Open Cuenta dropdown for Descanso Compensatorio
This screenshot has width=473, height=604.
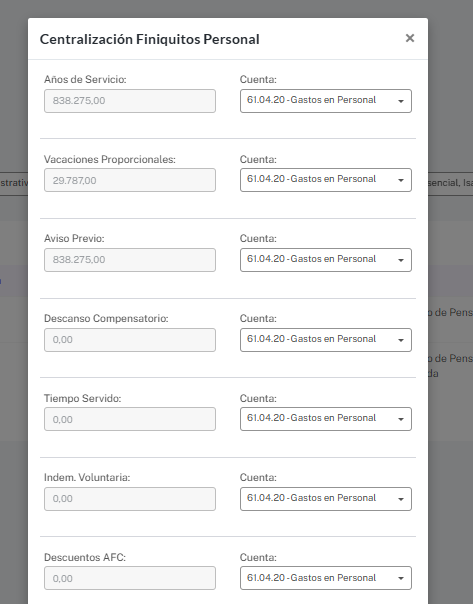tap(326, 340)
